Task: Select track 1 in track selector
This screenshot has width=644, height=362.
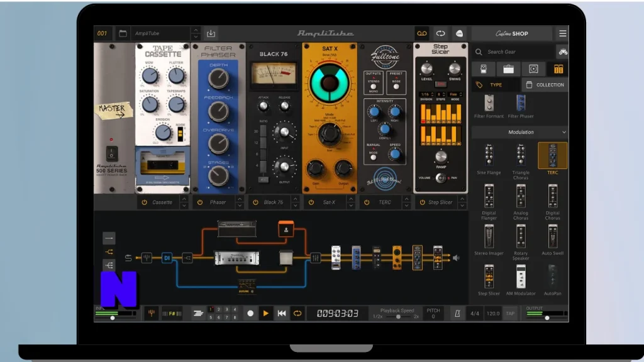Action: pyautogui.click(x=211, y=309)
